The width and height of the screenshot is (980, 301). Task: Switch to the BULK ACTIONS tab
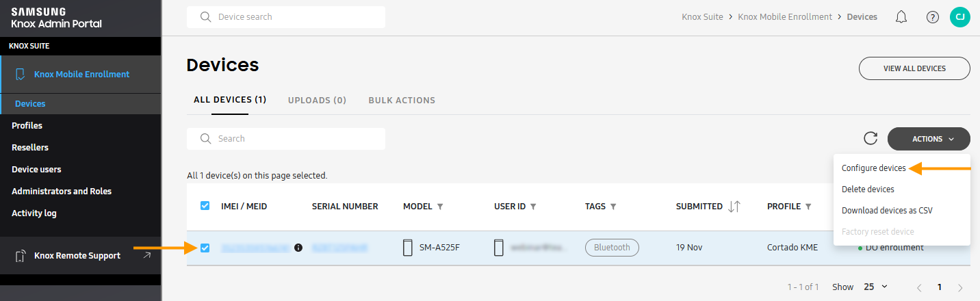[x=402, y=100]
